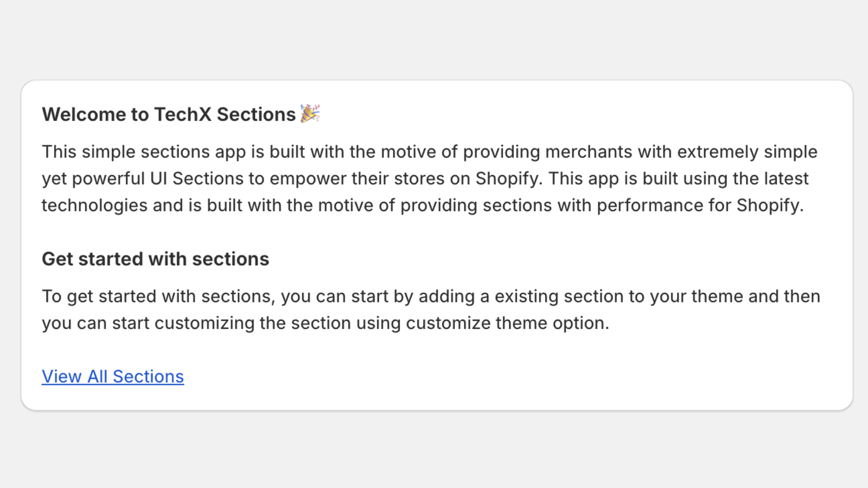The width and height of the screenshot is (868, 488).
Task: Open the View All Sections link
Action: (x=113, y=376)
